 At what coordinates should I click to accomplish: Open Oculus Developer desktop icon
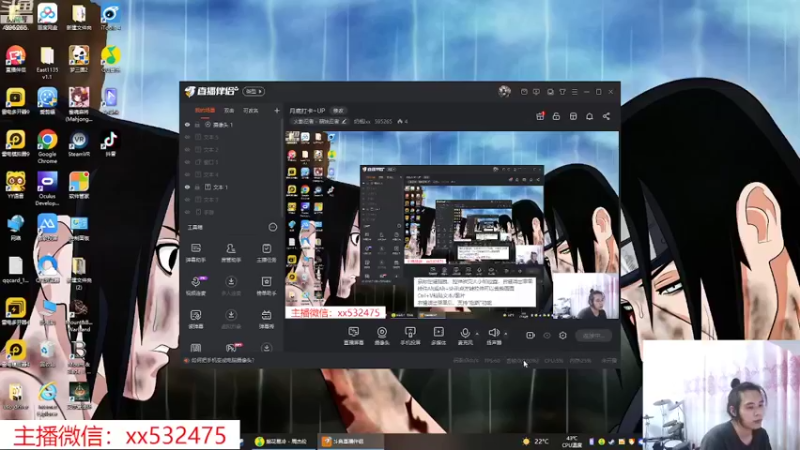click(x=47, y=188)
